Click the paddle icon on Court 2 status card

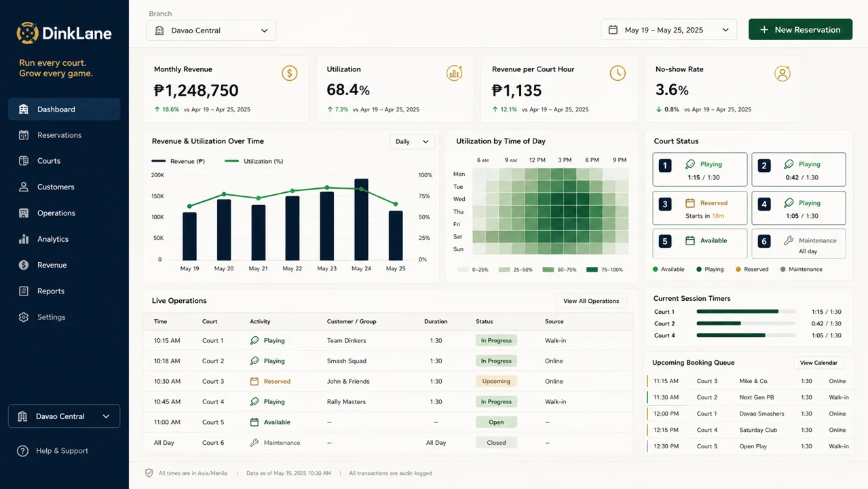[789, 164]
